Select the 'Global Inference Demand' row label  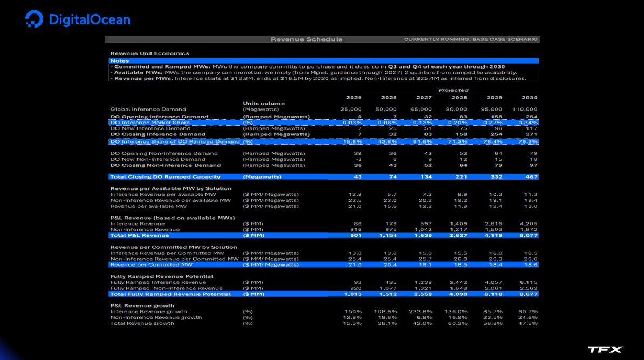pyautogui.click(x=148, y=110)
